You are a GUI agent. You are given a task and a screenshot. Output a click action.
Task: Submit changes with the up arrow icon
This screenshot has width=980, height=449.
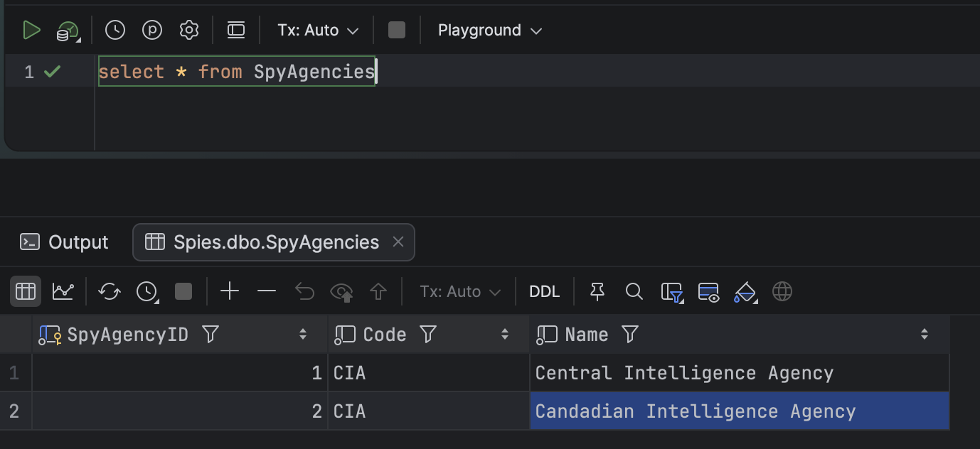point(378,291)
